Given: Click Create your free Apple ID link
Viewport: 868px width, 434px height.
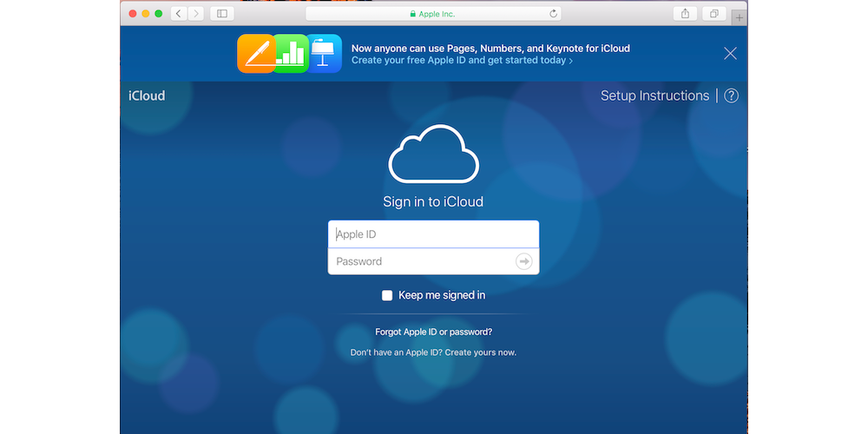Looking at the screenshot, I should point(462,61).
